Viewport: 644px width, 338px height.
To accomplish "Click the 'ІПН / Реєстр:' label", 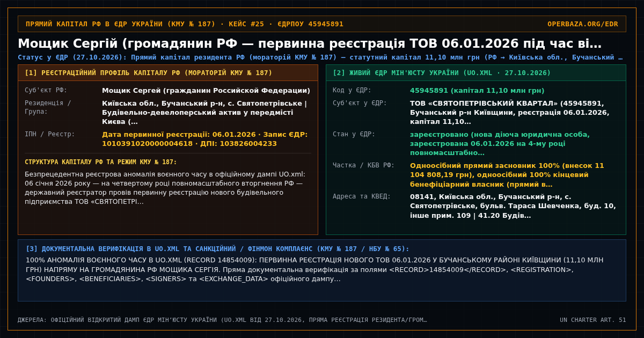I will click(50, 134).
